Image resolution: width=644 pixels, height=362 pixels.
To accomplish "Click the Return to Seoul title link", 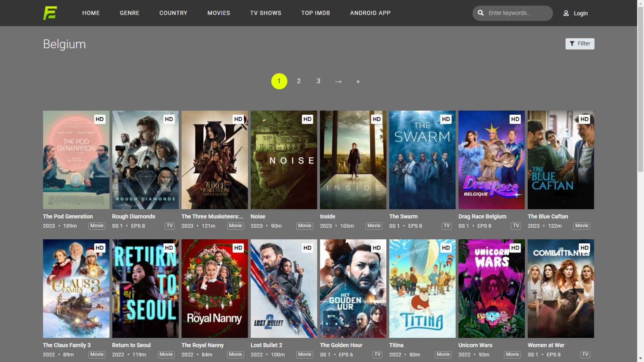I will coord(132,345).
